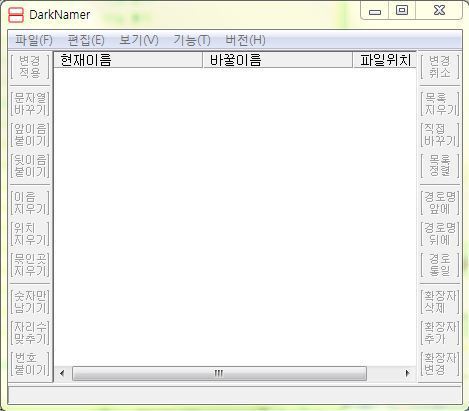
Task: Choose the 확장자 삭제 button
Action: [440, 302]
